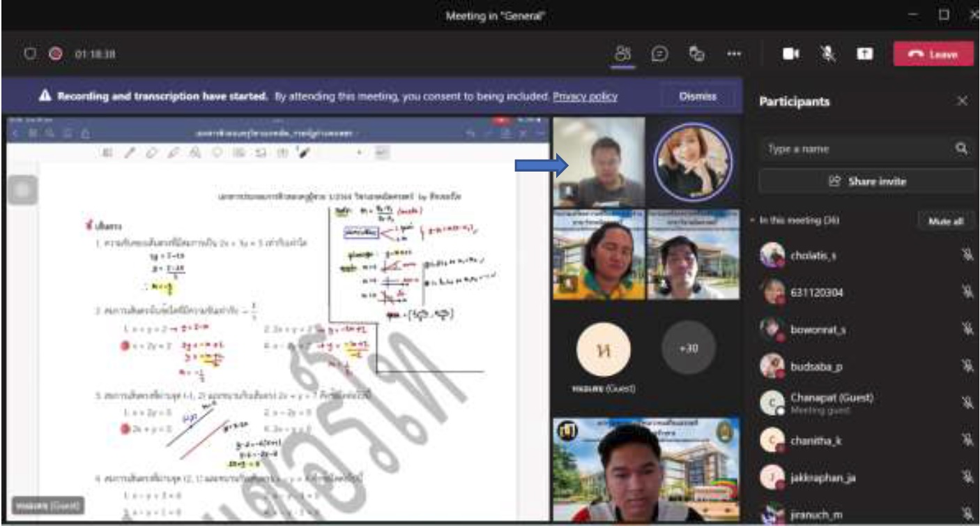Click the Share content tray icon
Image resolution: width=980 pixels, height=528 pixels.
point(864,54)
